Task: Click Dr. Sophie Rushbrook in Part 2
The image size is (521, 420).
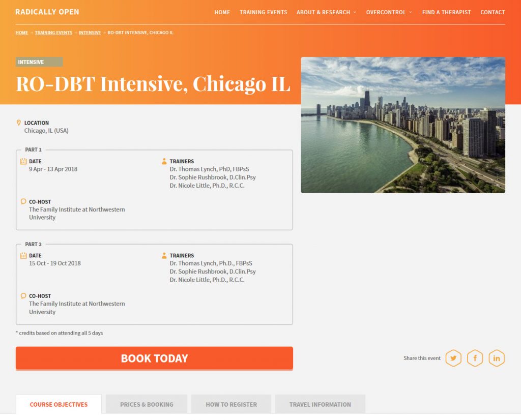Action: pyautogui.click(x=213, y=272)
